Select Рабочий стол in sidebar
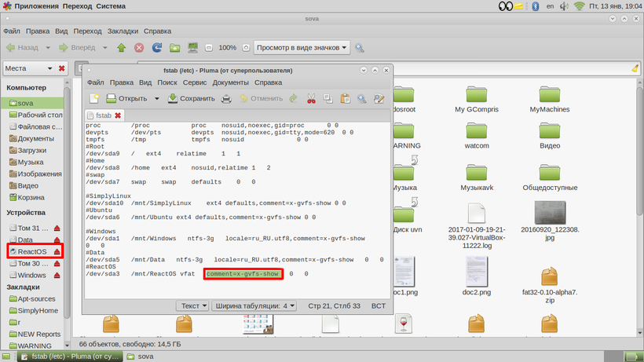This screenshot has width=644, height=362. coord(35,115)
